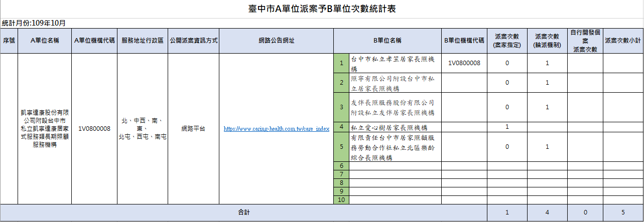Click green row number 8 cell

click(341, 183)
